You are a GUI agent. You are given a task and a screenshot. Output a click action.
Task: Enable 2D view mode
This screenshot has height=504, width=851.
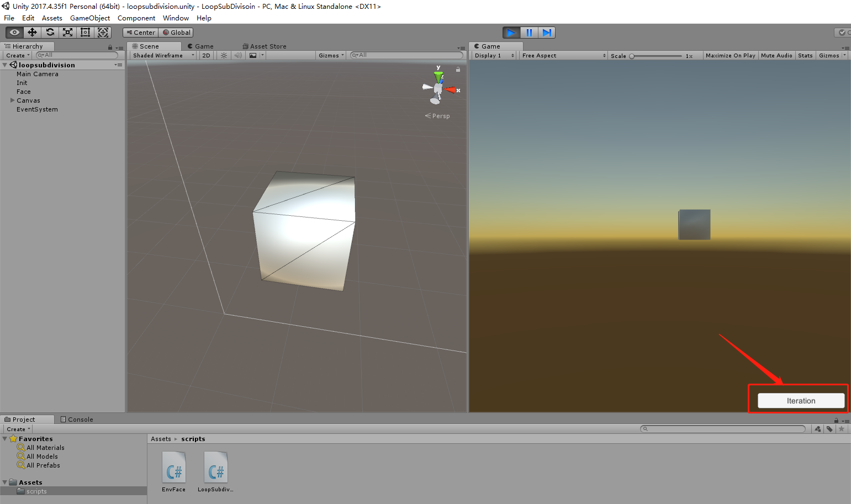pyautogui.click(x=205, y=55)
